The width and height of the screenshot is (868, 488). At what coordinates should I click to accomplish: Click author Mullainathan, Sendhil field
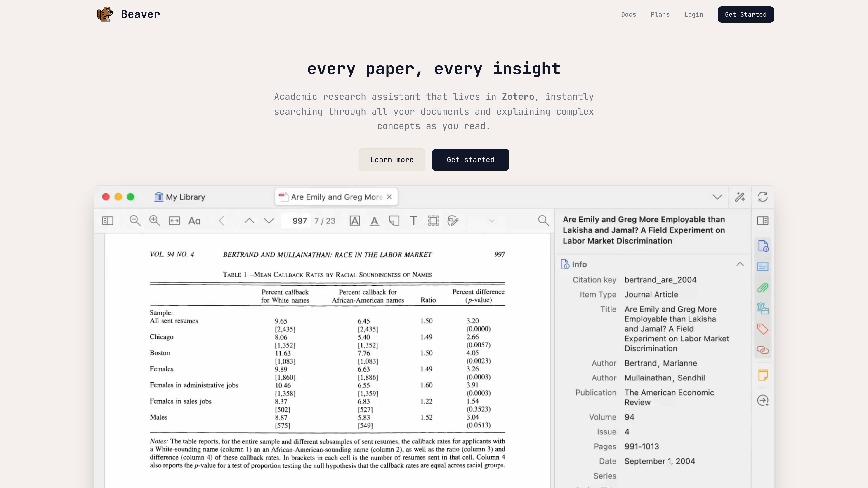[665, 378]
